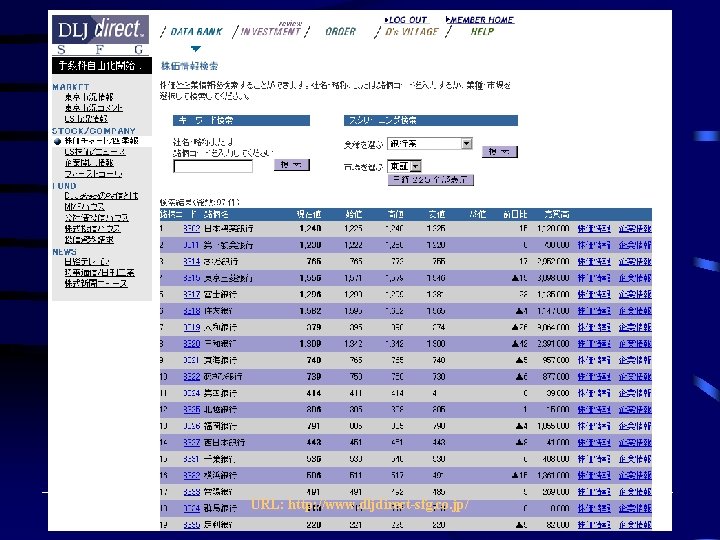Open 企業情報 link in the 日本興業銀行 row
This screenshot has width=720, height=540.
[x=635, y=228]
